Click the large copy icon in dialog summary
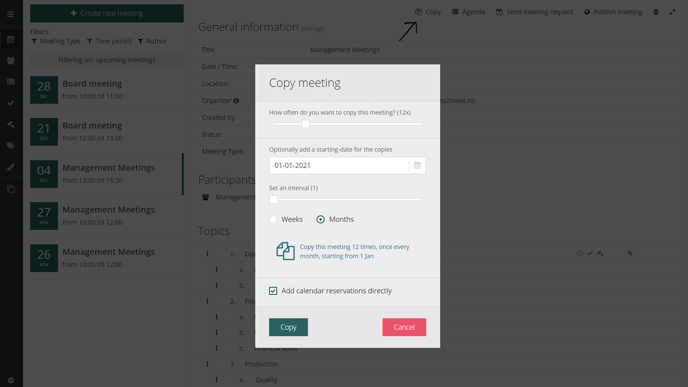The image size is (688, 387). pyautogui.click(x=285, y=251)
